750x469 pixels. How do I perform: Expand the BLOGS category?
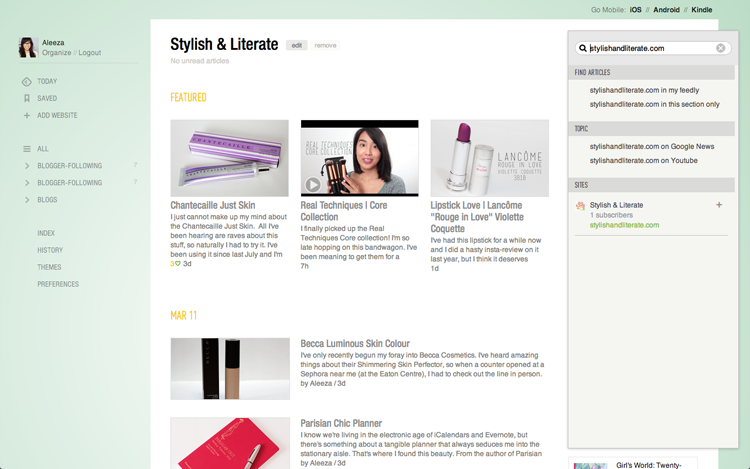(27, 200)
